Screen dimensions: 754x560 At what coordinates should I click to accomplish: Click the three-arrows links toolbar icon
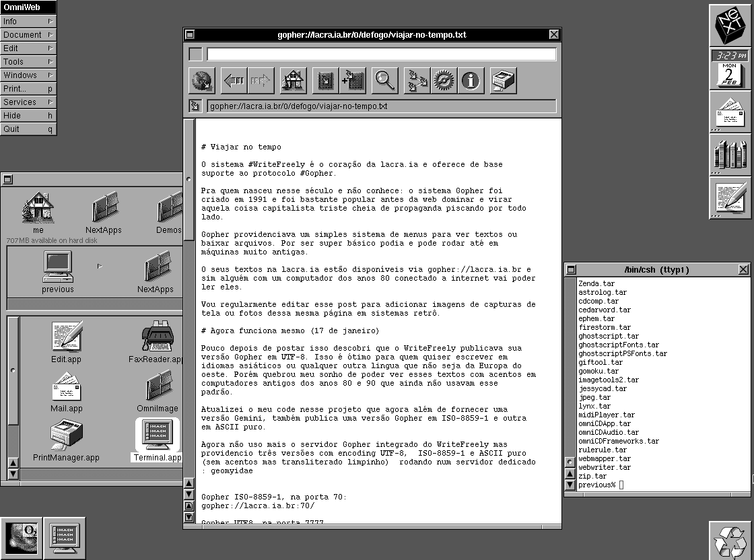(417, 80)
